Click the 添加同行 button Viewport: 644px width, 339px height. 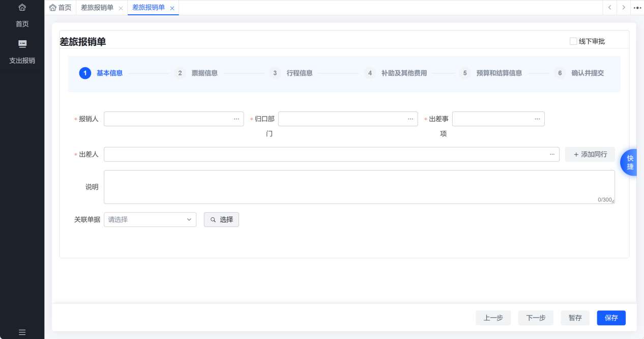click(590, 154)
